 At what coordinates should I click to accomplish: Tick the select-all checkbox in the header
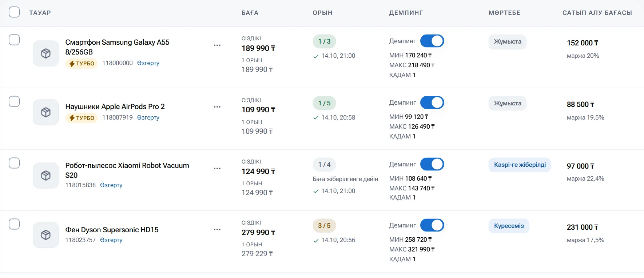point(14,12)
